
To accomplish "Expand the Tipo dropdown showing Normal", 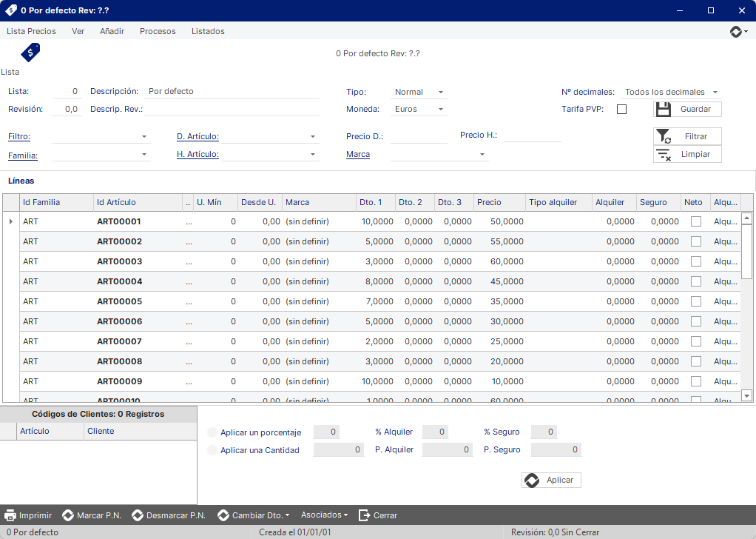I will tap(441, 92).
